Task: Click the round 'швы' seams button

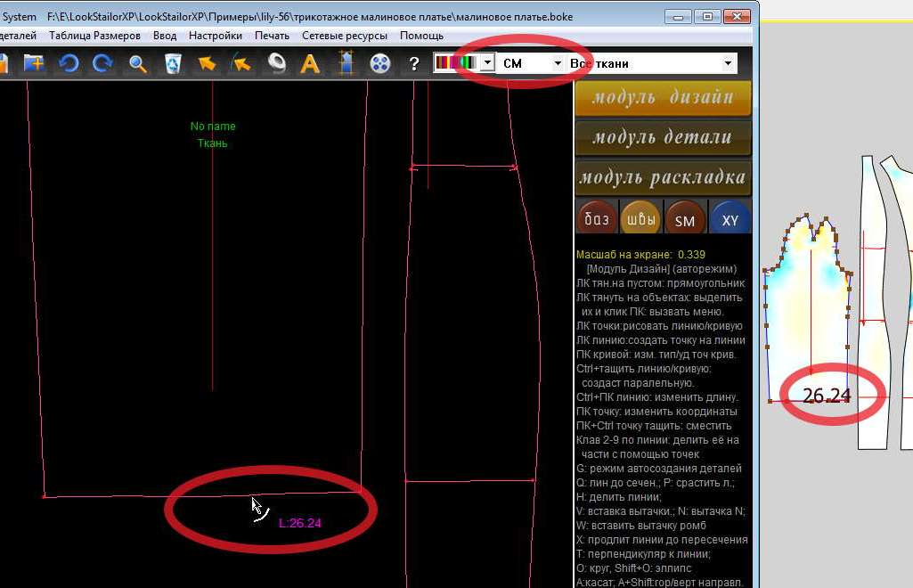Action: coord(641,219)
